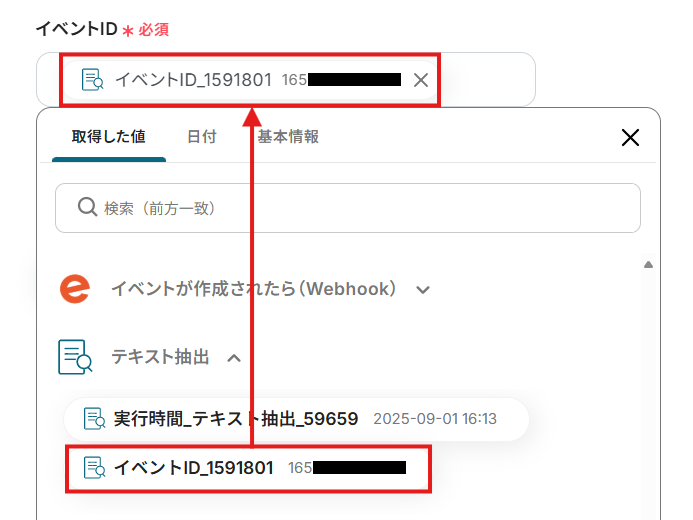Image resolution: width=693 pixels, height=520 pixels.
Task: Remove the イベントID_1591801 chip with its X
Action: click(421, 80)
